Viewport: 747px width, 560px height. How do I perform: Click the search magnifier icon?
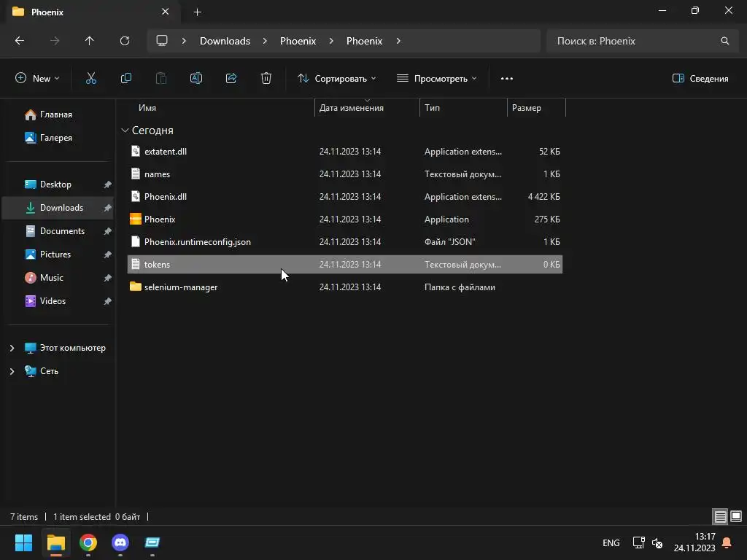point(724,41)
